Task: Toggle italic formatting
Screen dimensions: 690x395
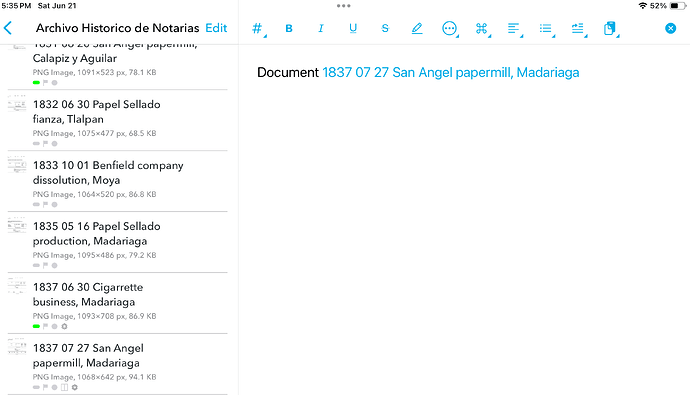Action: coord(321,29)
